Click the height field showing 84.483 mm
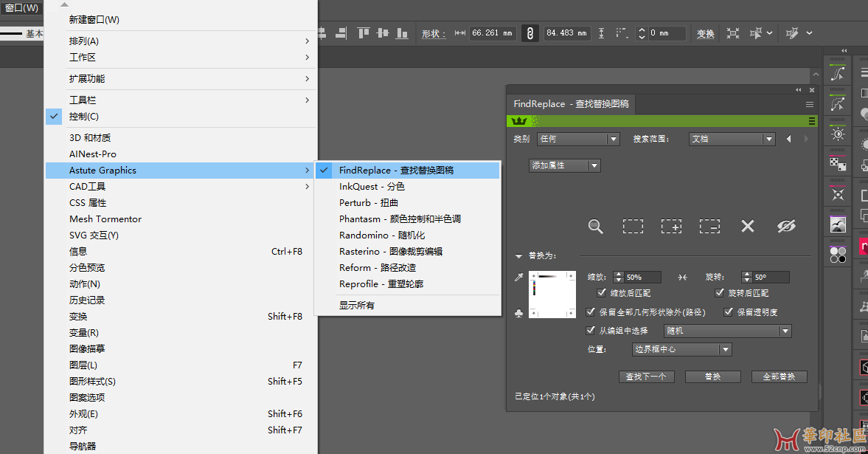 pyautogui.click(x=567, y=33)
